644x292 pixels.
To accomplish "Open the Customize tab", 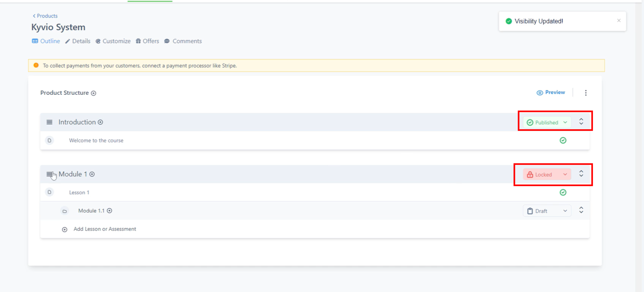I will tap(113, 41).
